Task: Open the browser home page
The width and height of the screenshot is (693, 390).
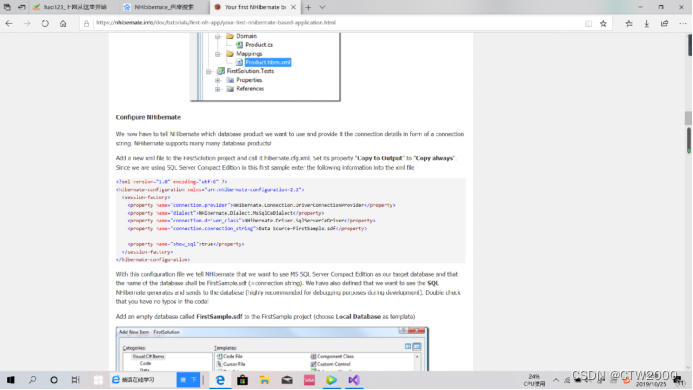Action: click(x=63, y=23)
